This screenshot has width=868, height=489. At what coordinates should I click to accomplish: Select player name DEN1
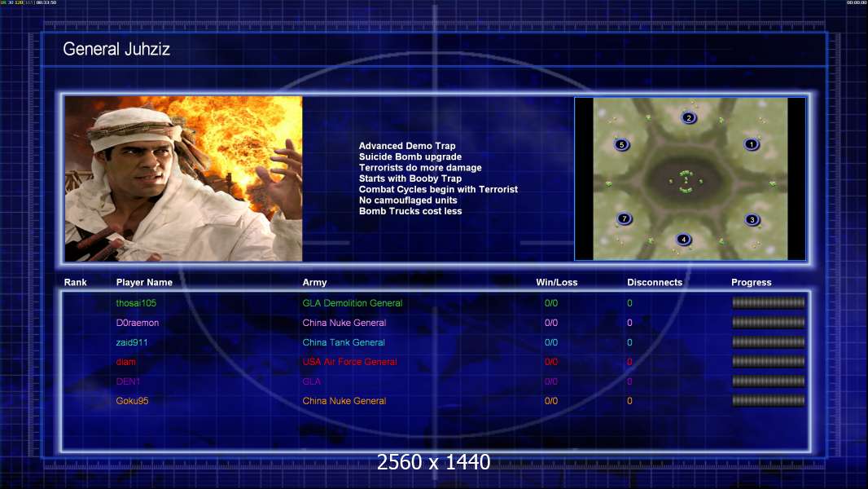pyautogui.click(x=128, y=381)
